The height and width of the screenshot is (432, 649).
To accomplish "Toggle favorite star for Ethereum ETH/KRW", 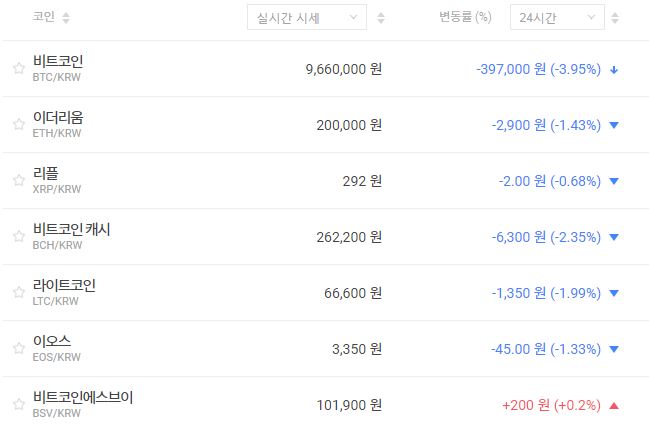I will click(x=18, y=125).
